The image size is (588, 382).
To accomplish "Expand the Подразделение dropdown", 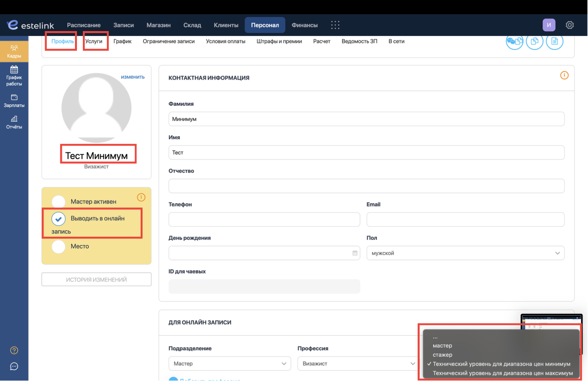I will point(229,364).
